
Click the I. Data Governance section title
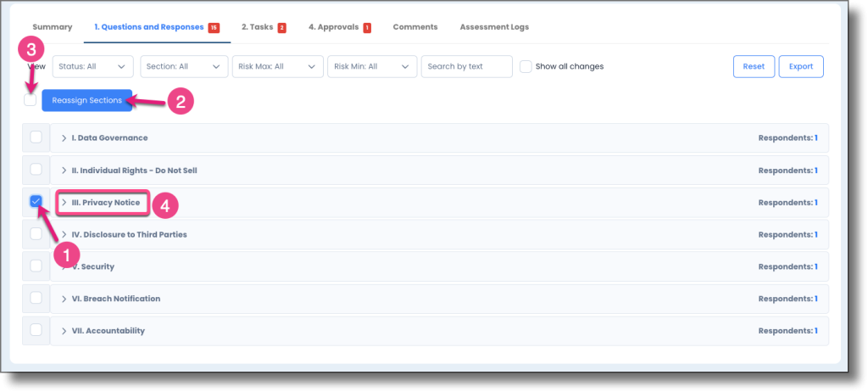tap(109, 138)
